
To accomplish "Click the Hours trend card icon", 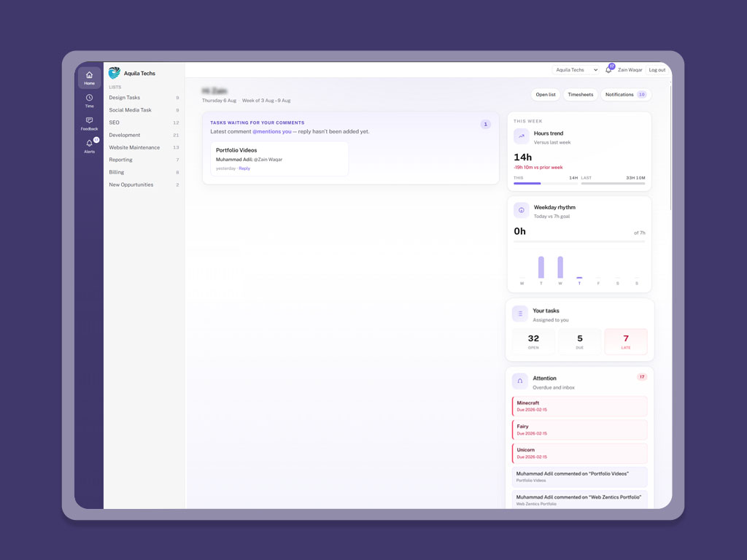I will click(x=521, y=136).
